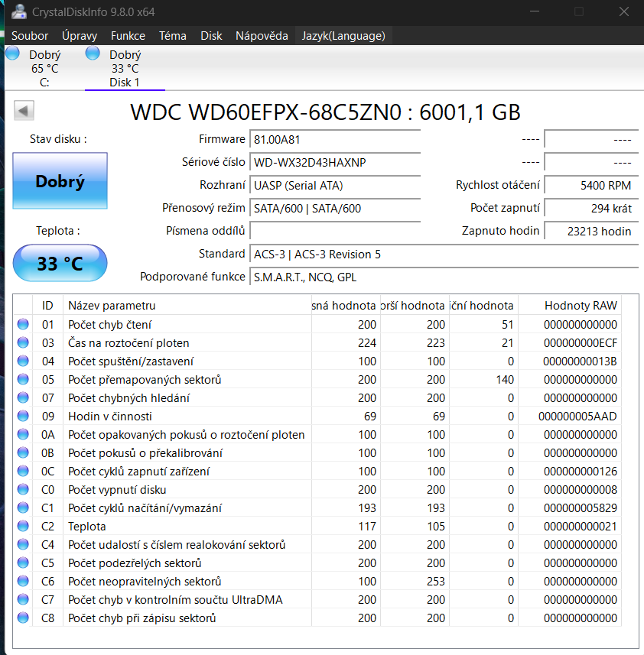Select the Disk 1 tab at 33 °C
This screenshot has height=655, width=644.
[125, 69]
